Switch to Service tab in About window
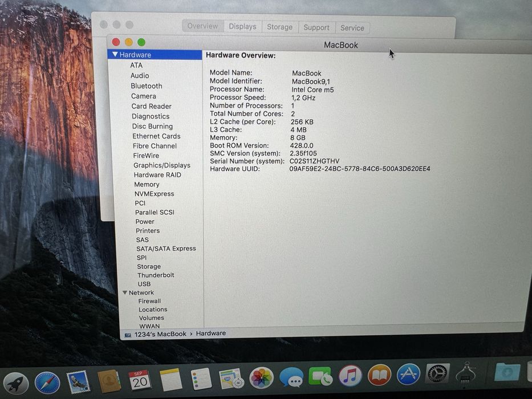Image resolution: width=532 pixels, height=399 pixels. 352,28
